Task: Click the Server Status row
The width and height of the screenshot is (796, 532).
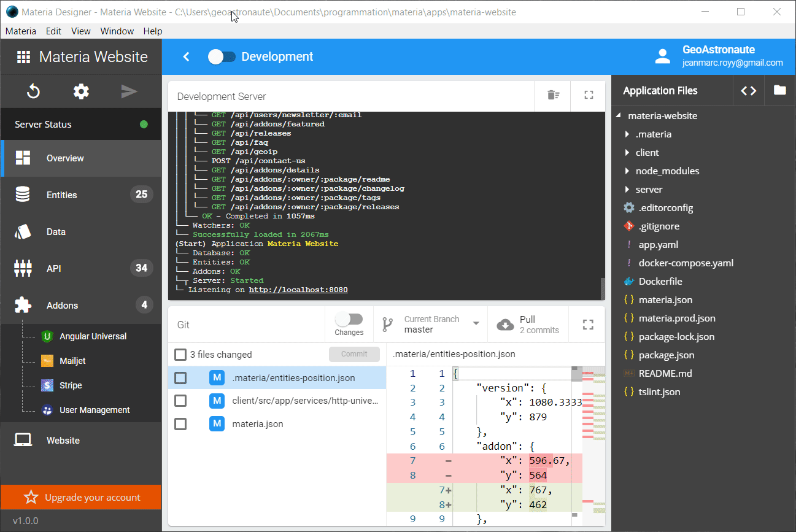Action: (x=81, y=125)
